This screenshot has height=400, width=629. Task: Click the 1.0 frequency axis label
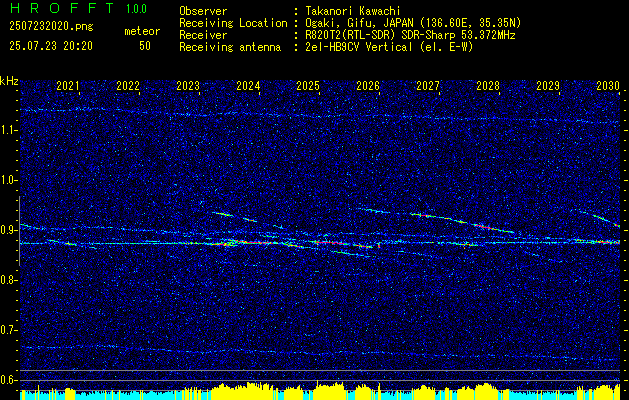click(x=9, y=180)
